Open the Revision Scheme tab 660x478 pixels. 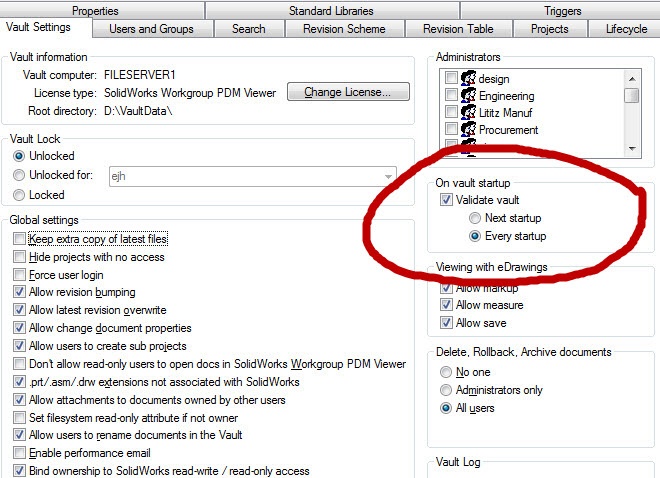point(344,29)
